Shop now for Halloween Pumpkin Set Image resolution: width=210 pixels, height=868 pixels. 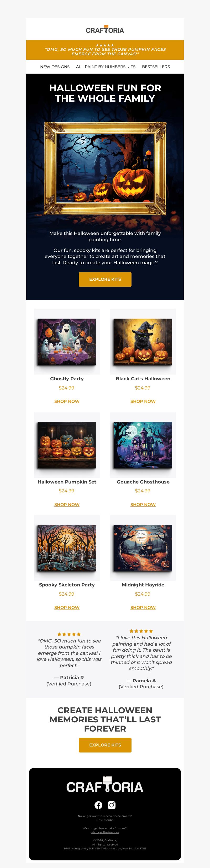click(x=67, y=504)
